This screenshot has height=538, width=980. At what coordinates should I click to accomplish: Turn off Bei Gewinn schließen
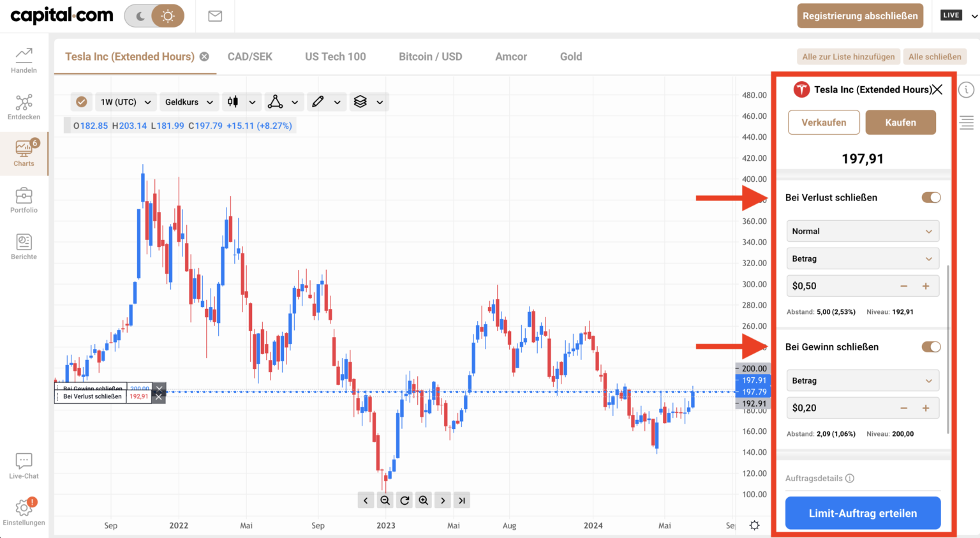pos(931,347)
